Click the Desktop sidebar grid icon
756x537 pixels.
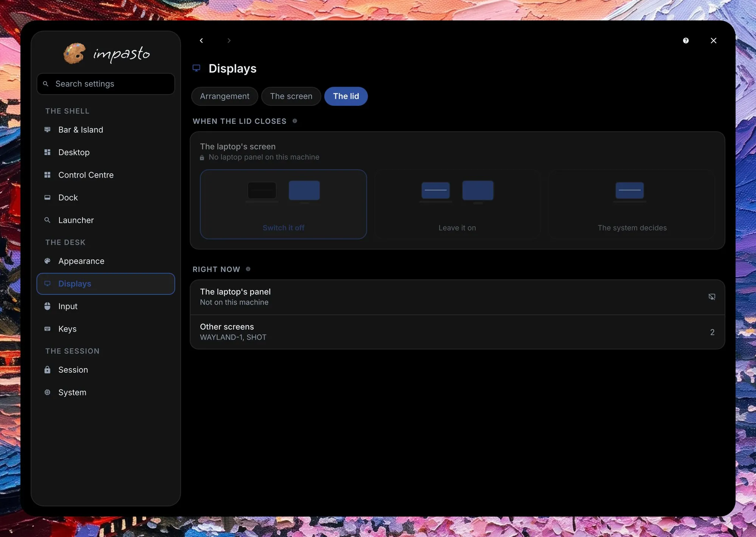click(x=47, y=152)
